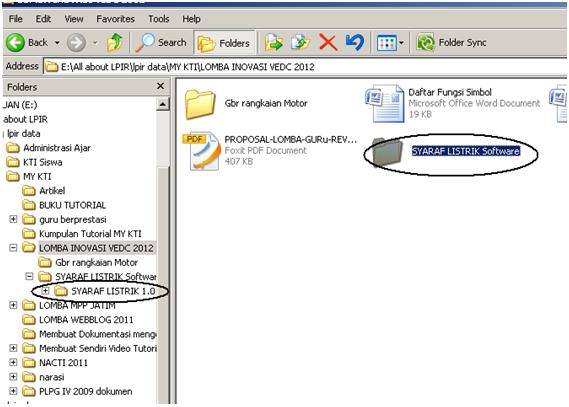Open the Search pane
Image resolution: width=569 pixels, height=407 pixels.
(161, 42)
